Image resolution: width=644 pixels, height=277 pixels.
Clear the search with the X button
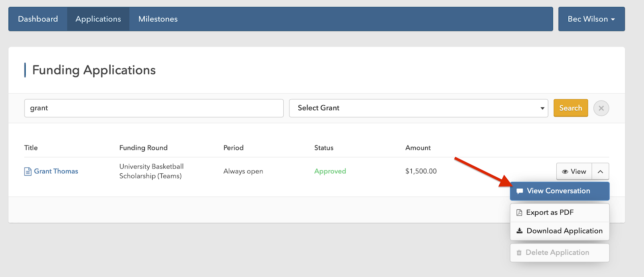click(601, 108)
